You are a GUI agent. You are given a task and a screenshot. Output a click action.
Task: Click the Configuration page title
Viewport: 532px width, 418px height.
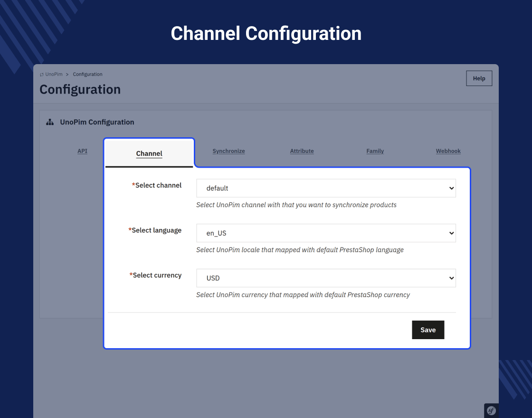click(80, 90)
